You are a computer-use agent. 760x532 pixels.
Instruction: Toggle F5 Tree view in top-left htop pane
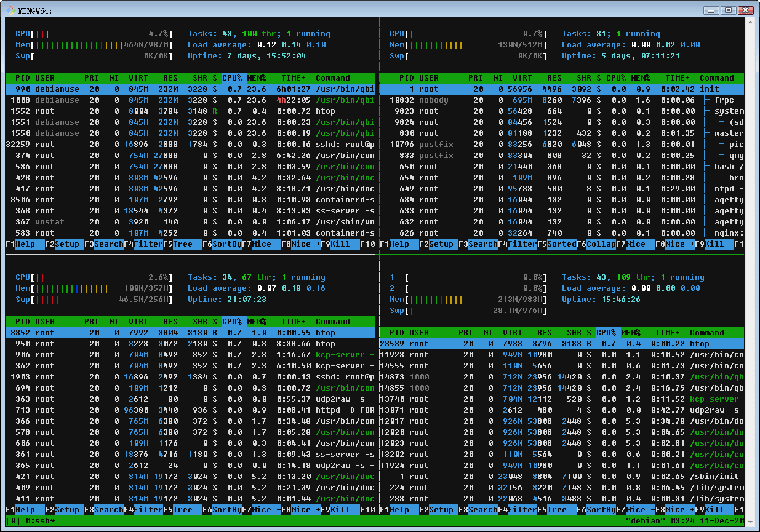pos(183,244)
